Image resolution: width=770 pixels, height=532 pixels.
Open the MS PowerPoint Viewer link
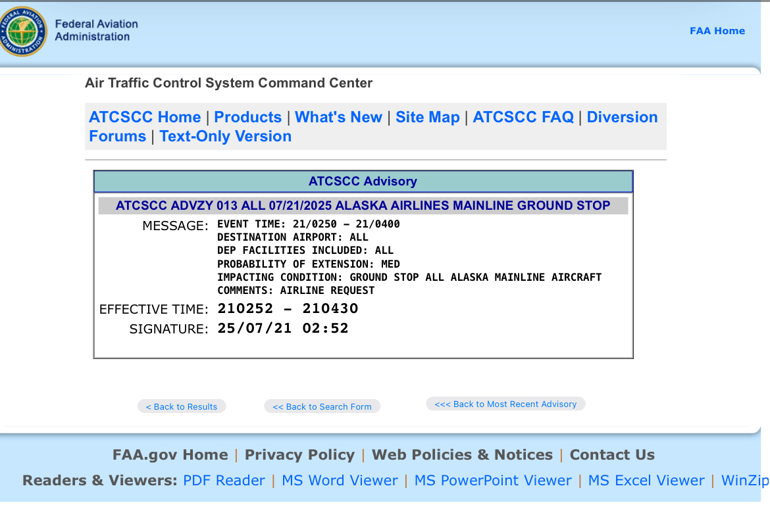493,481
